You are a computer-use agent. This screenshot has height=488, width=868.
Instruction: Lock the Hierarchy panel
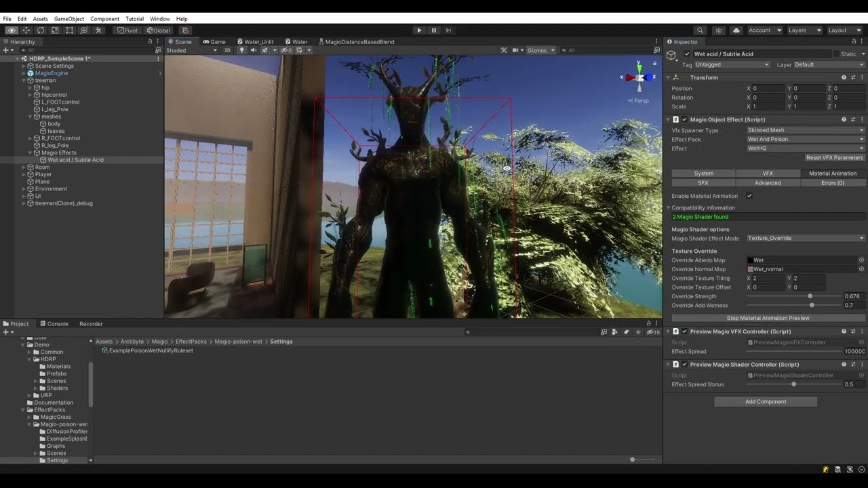click(150, 42)
